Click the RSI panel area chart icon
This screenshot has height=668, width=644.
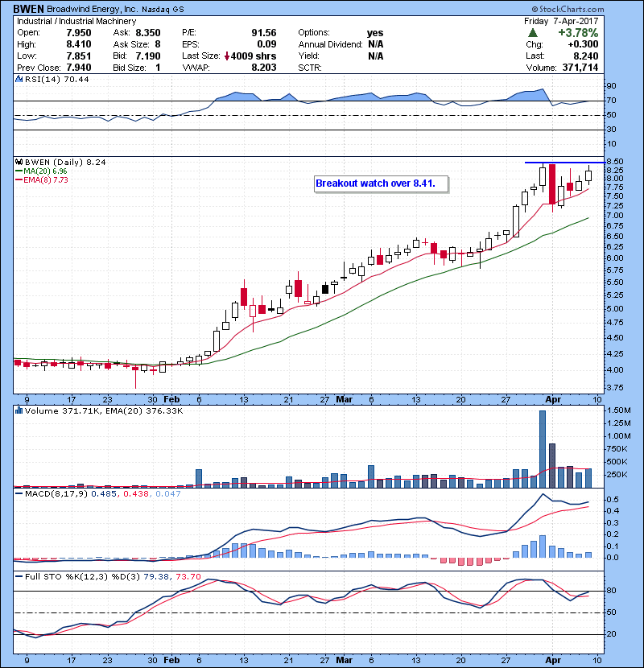point(19,79)
